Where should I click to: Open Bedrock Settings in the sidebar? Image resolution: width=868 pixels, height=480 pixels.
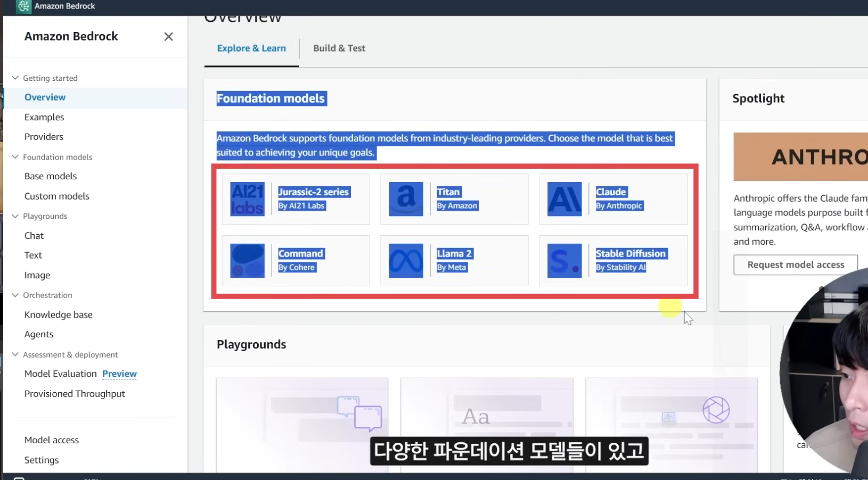(42, 460)
